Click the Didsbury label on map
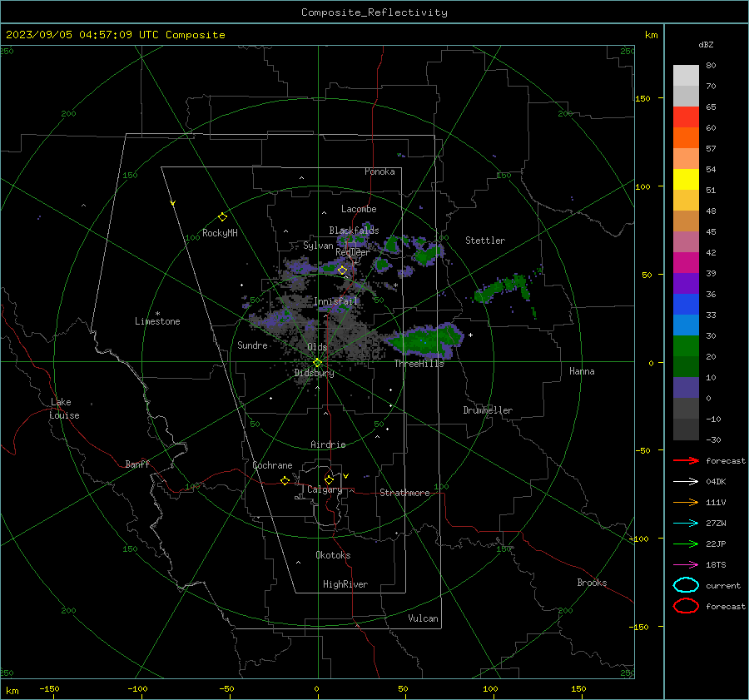Image resolution: width=749 pixels, height=700 pixels. [x=314, y=373]
